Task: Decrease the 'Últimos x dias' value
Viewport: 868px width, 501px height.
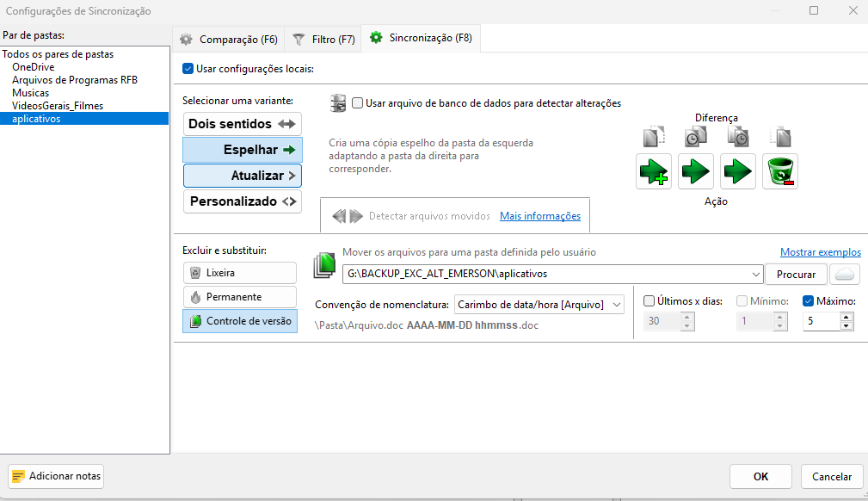Action: coord(687,325)
